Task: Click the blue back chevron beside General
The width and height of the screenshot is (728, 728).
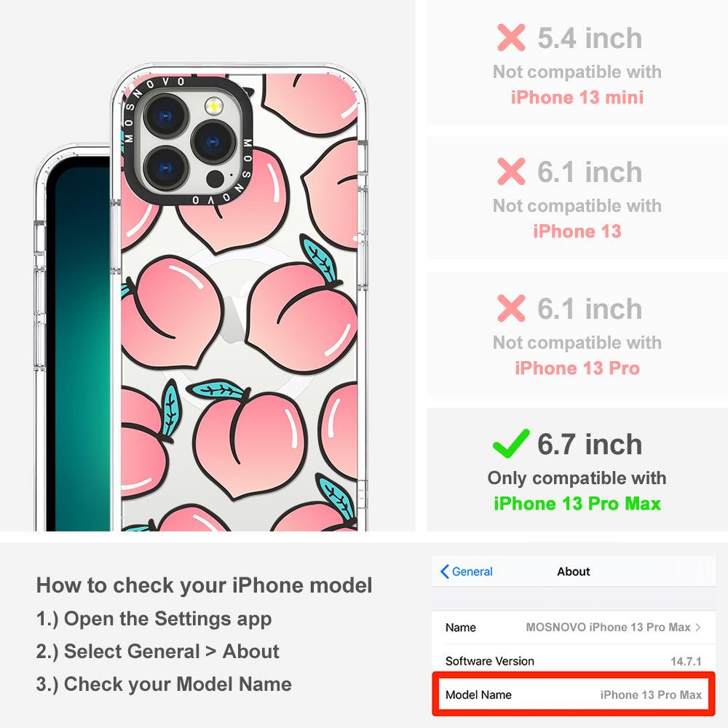Action: point(444,571)
